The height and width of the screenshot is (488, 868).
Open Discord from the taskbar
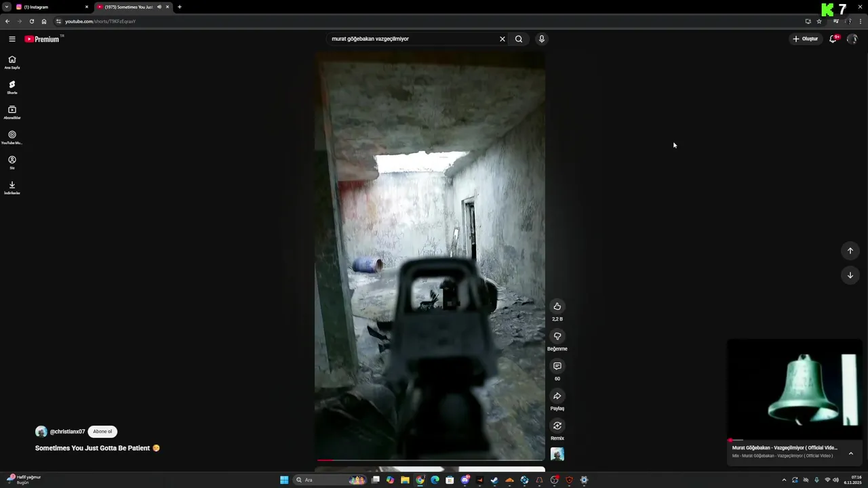pos(465,480)
